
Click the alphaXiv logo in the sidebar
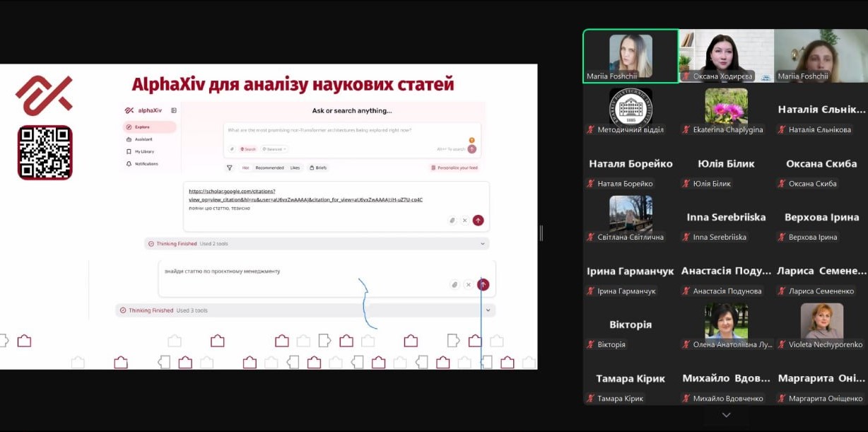click(x=143, y=110)
